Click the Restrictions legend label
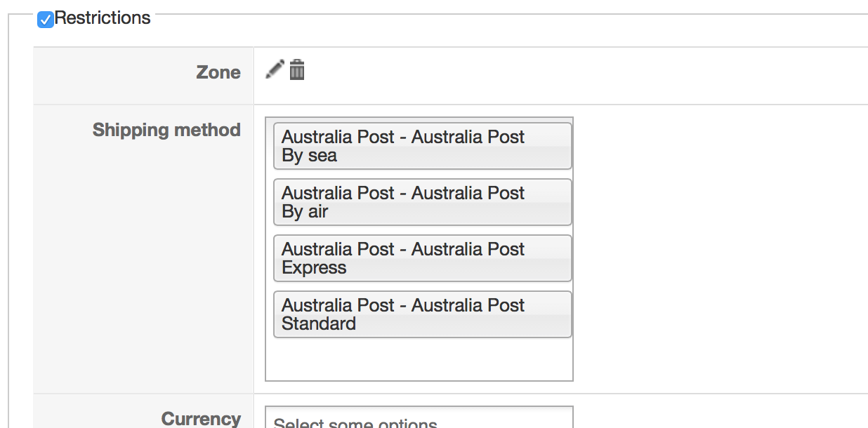This screenshot has width=868, height=428. pos(103,18)
